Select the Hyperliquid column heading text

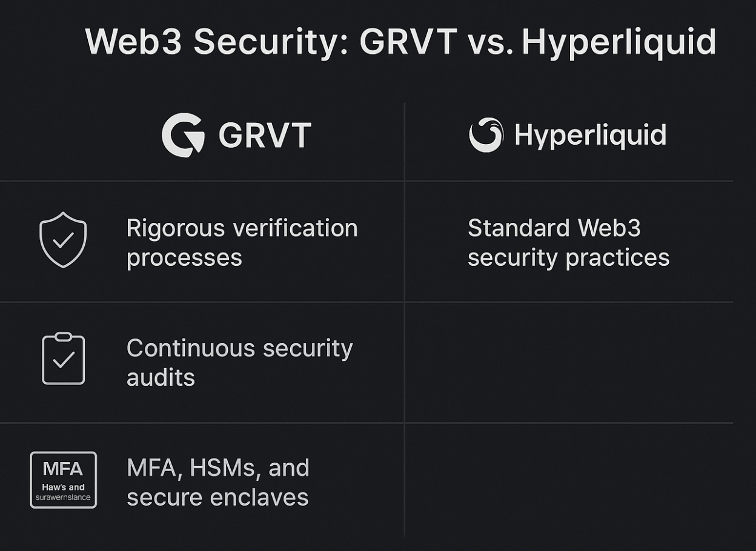click(x=590, y=135)
